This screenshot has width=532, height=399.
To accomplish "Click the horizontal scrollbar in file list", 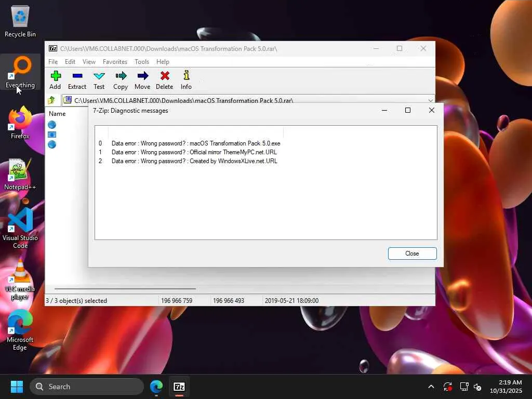I will tap(125, 289).
